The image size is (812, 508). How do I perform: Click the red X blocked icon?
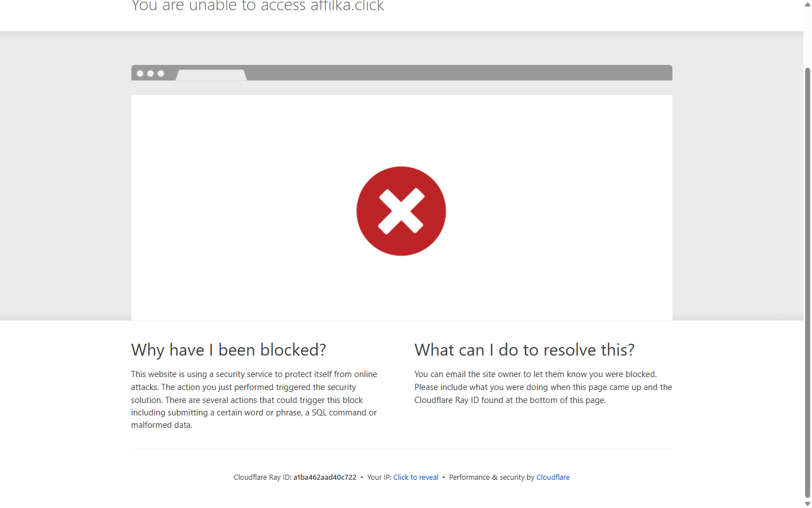point(401,211)
